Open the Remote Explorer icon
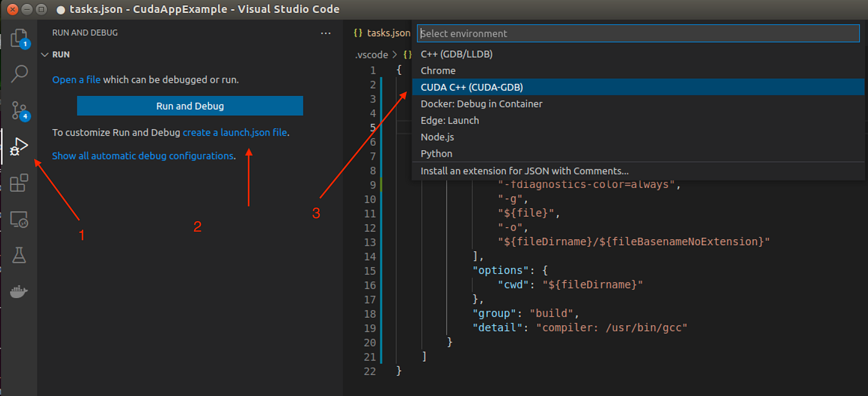Viewport: 868px width, 396px height. 19,219
